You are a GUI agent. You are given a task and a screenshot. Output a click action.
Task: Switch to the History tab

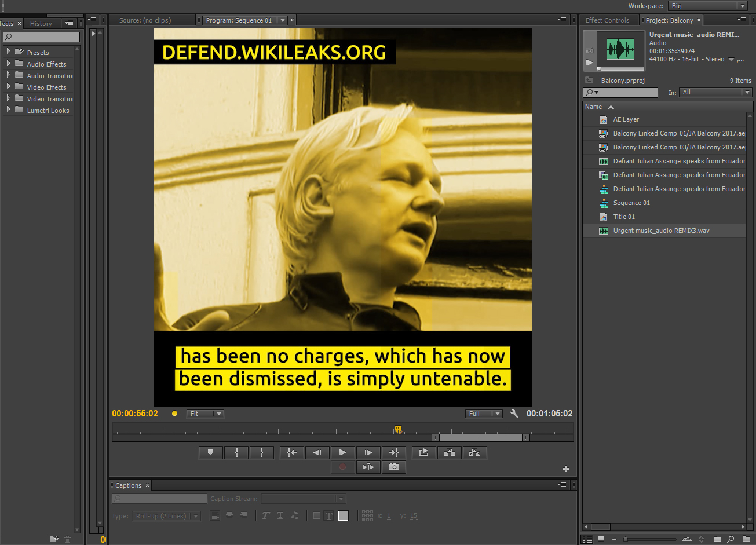pyautogui.click(x=41, y=24)
